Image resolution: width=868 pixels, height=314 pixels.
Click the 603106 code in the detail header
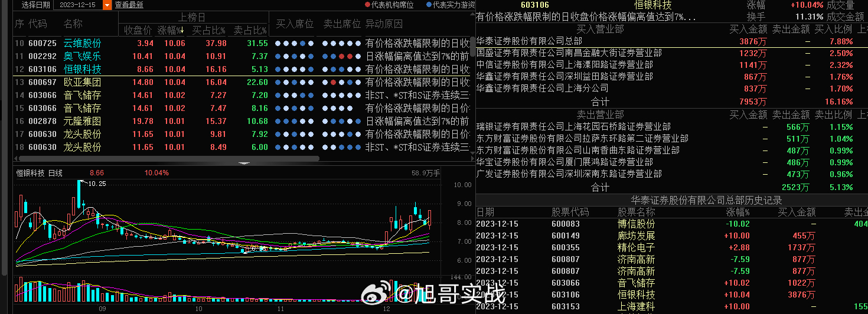[x=535, y=5]
